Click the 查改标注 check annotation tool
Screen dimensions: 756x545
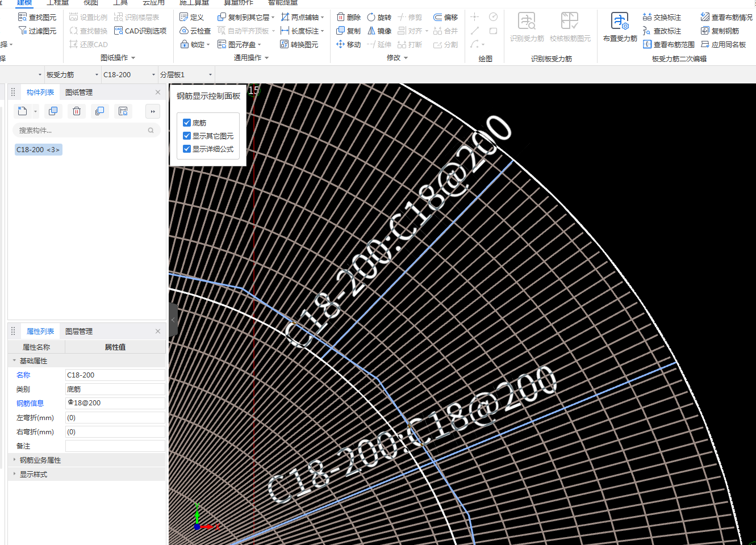tap(662, 31)
